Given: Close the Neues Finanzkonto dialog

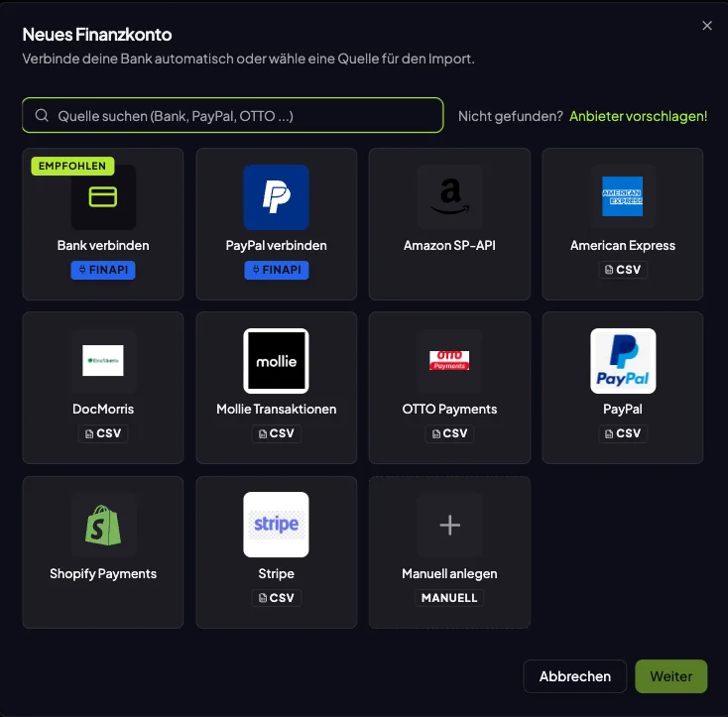Looking at the screenshot, I should pos(706,26).
